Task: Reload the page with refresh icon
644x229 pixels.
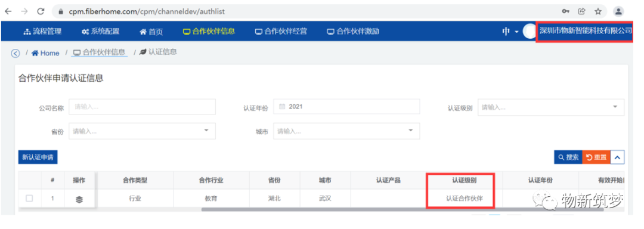Action: coord(41,11)
